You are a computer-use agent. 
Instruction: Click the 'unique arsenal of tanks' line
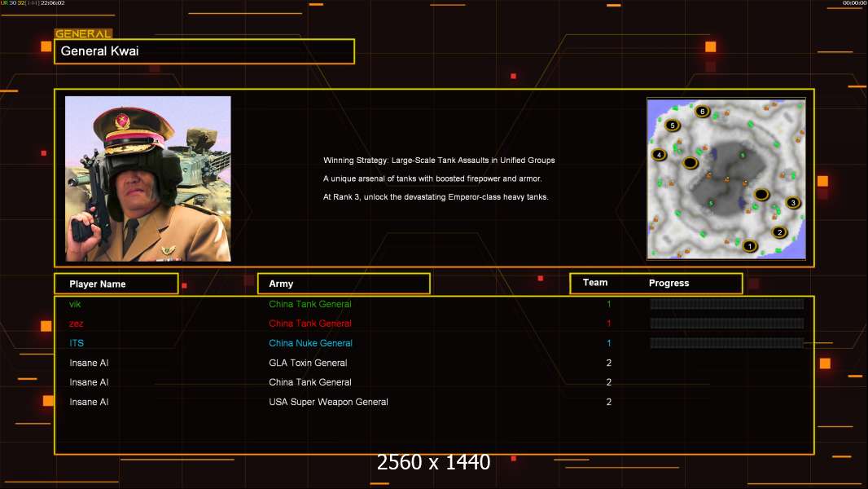click(x=432, y=178)
